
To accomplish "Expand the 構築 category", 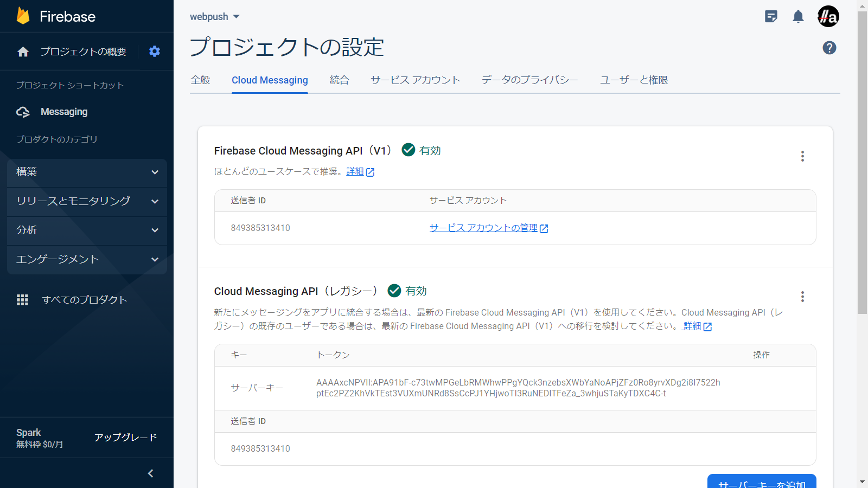I will [x=87, y=172].
